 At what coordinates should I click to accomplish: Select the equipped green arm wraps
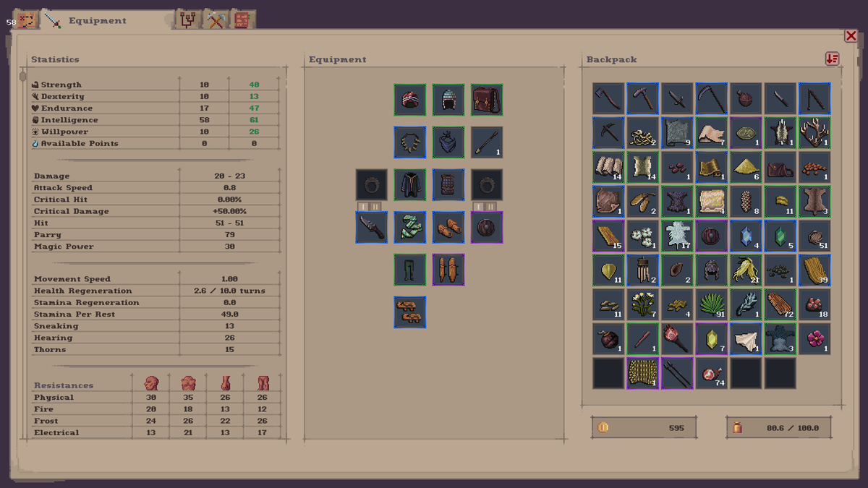tap(410, 227)
